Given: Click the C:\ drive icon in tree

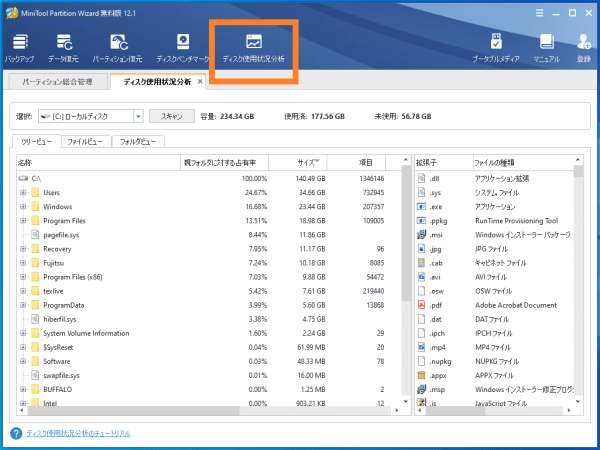Looking at the screenshot, I should pyautogui.click(x=23, y=178).
